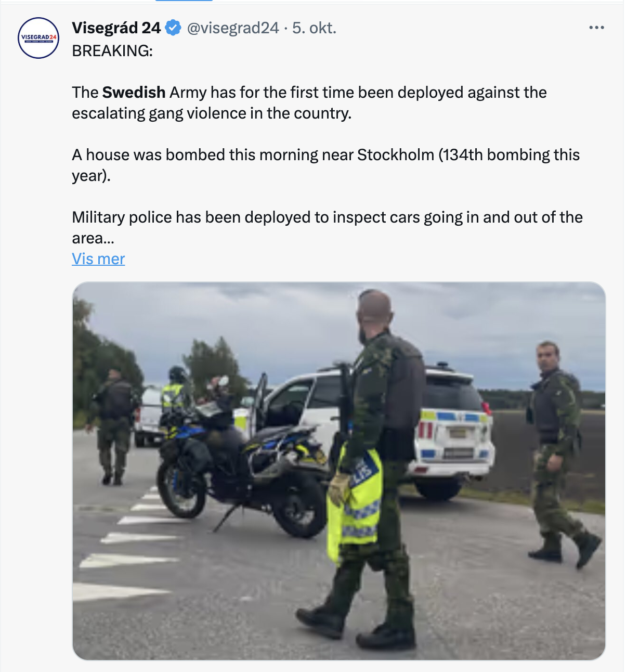The width and height of the screenshot is (626, 672).
Task: Open the Visegrád 24 profile avatar
Action: click(38, 38)
